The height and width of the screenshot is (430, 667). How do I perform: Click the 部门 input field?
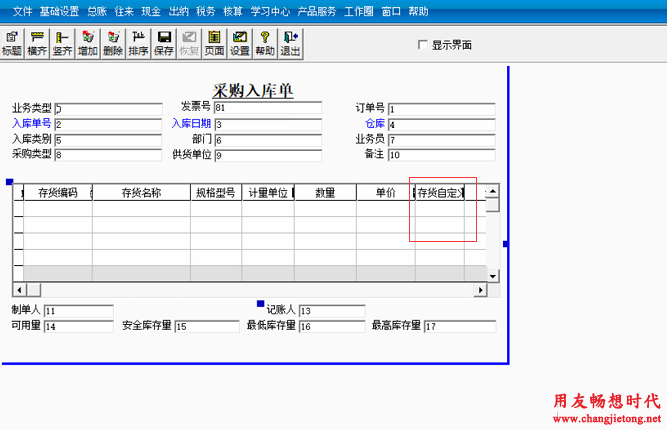point(268,140)
